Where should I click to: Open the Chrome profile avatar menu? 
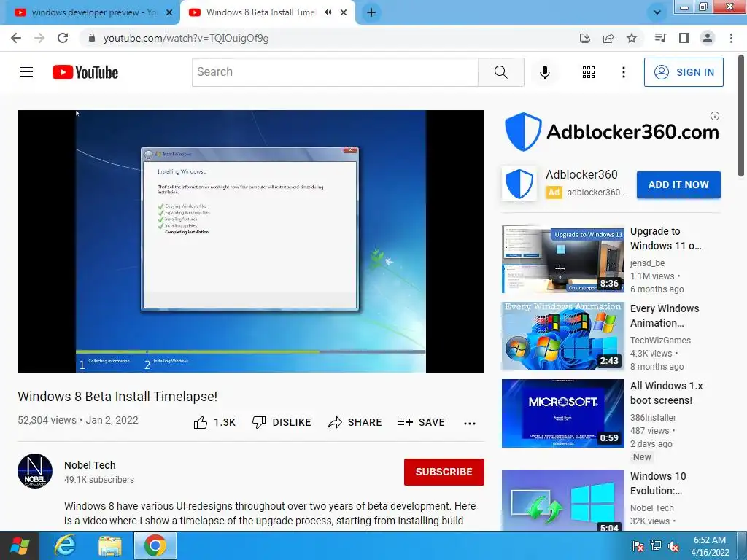708,38
